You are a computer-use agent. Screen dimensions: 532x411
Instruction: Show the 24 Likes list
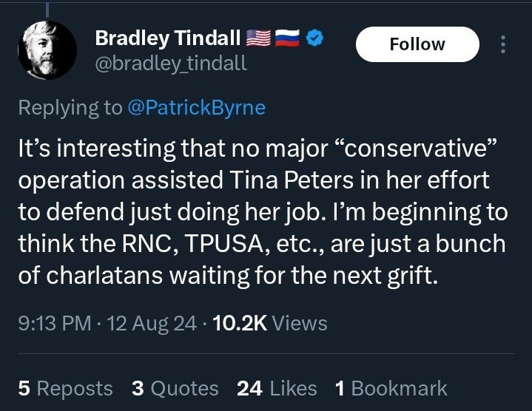coord(277,388)
